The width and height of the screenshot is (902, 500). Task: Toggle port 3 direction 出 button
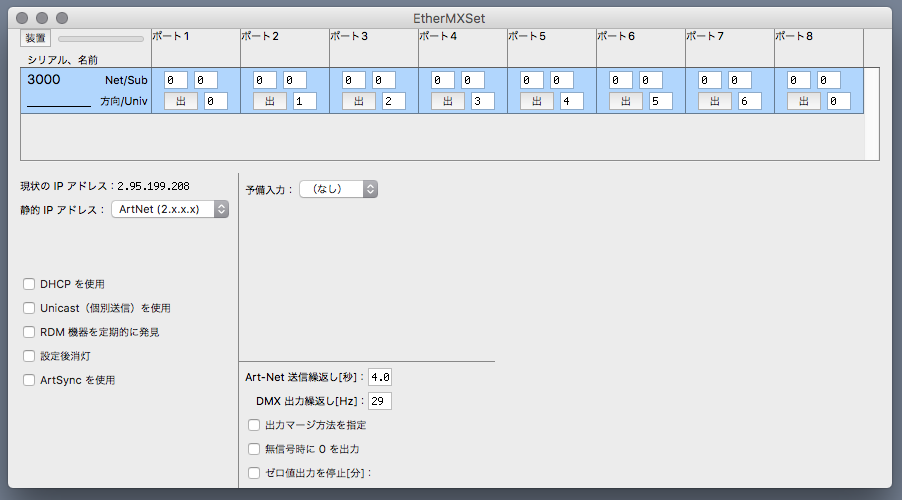click(359, 101)
